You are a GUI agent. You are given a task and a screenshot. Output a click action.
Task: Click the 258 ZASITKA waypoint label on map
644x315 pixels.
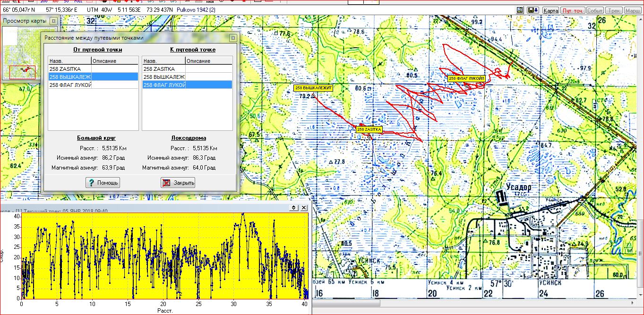(x=369, y=129)
